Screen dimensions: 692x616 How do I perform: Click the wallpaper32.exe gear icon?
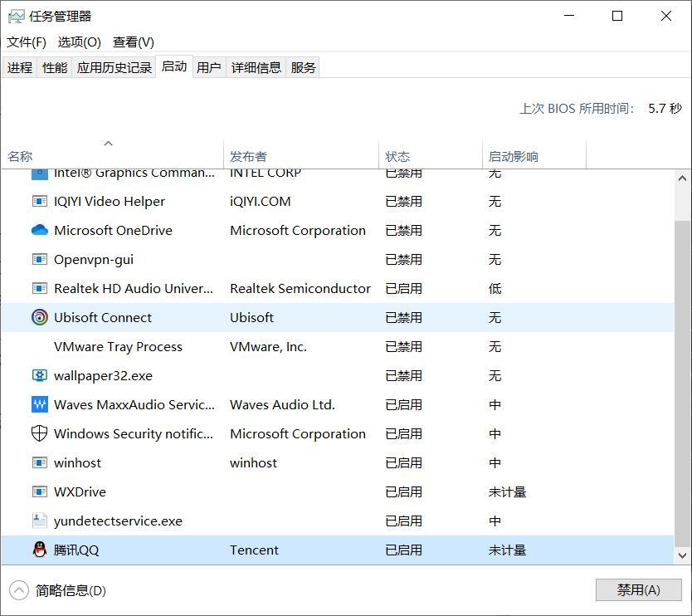[x=39, y=376]
